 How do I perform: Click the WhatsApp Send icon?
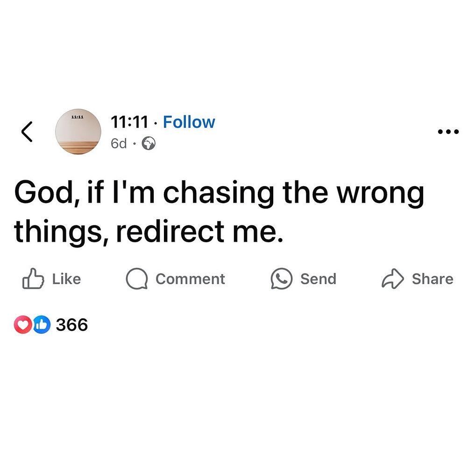282,279
